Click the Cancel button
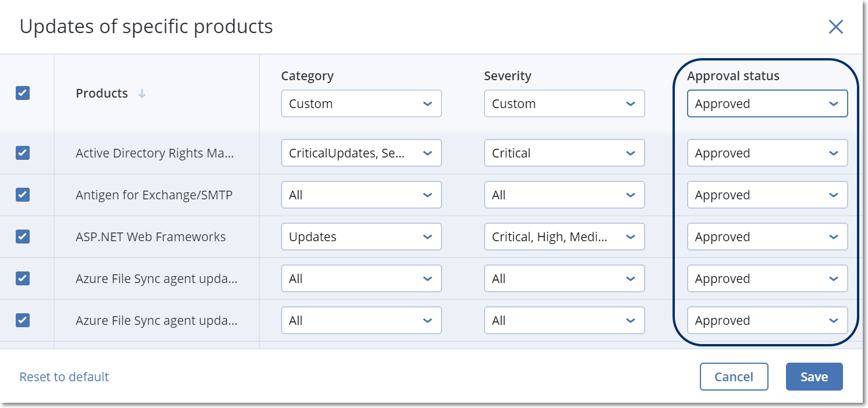Viewport: 868px width, 408px height. tap(734, 377)
